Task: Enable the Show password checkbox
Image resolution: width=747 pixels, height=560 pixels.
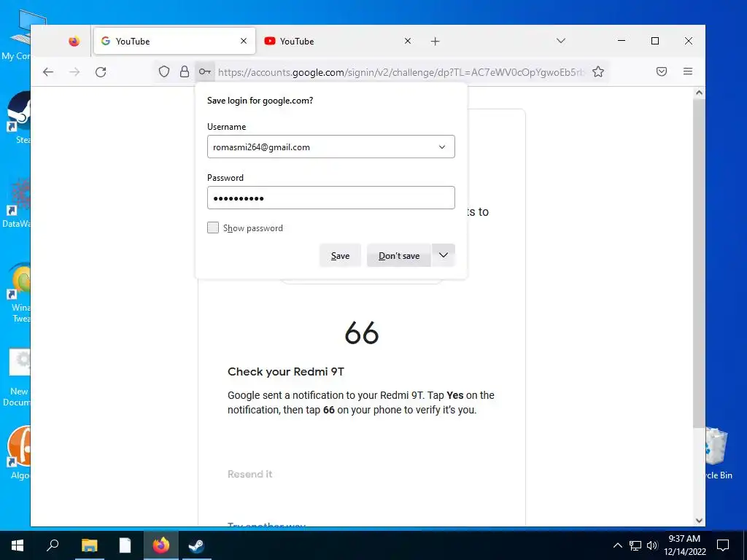Action: coord(213,227)
